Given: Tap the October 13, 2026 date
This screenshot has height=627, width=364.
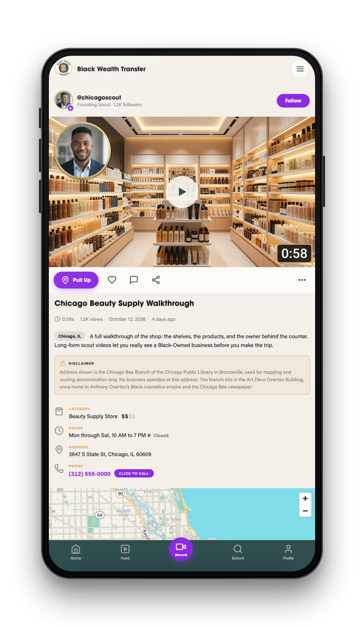Looking at the screenshot, I should tap(127, 319).
